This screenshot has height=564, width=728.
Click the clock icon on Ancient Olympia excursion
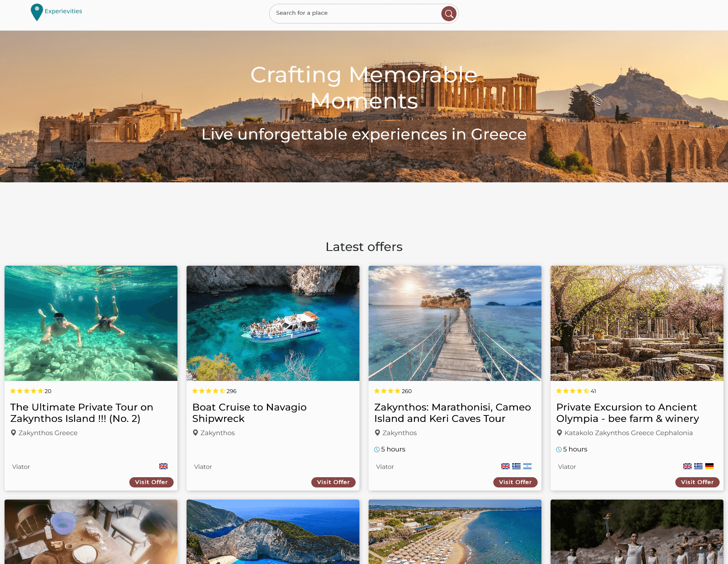pos(560,449)
